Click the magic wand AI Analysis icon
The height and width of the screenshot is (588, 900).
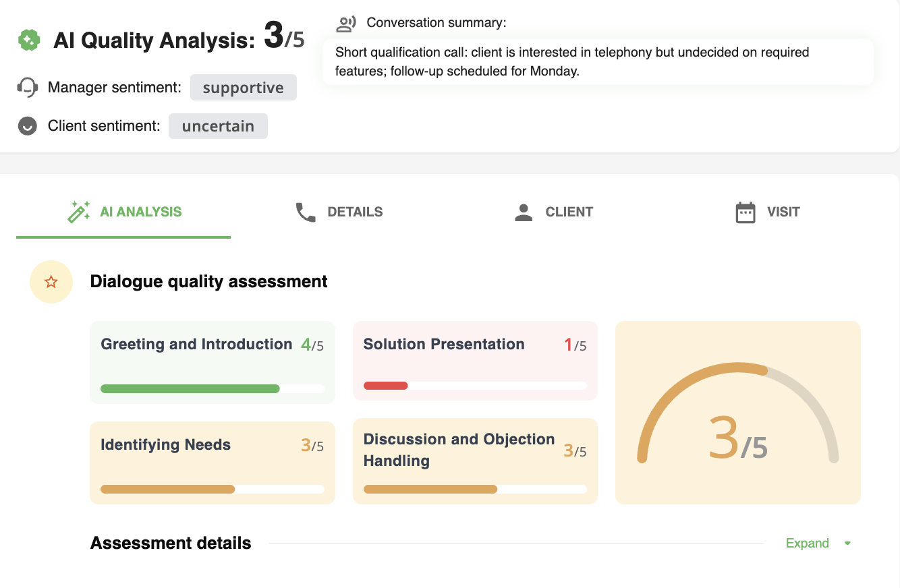[x=79, y=212]
